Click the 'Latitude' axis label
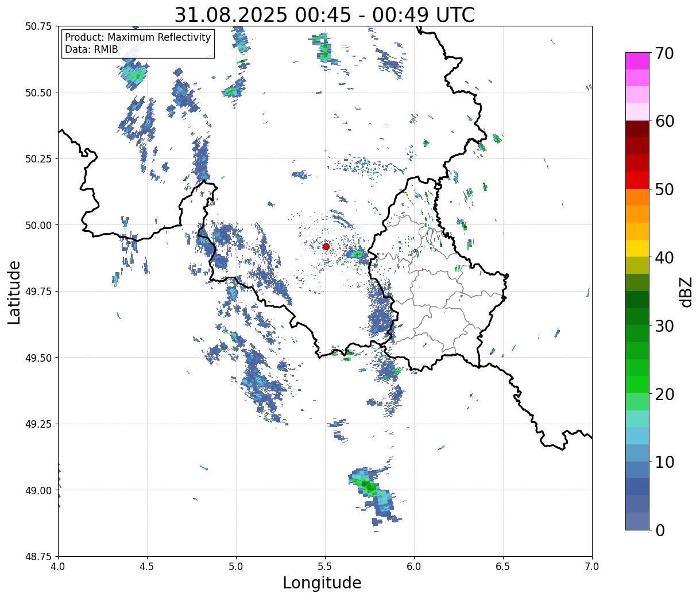The image size is (700, 597). [x=14, y=292]
